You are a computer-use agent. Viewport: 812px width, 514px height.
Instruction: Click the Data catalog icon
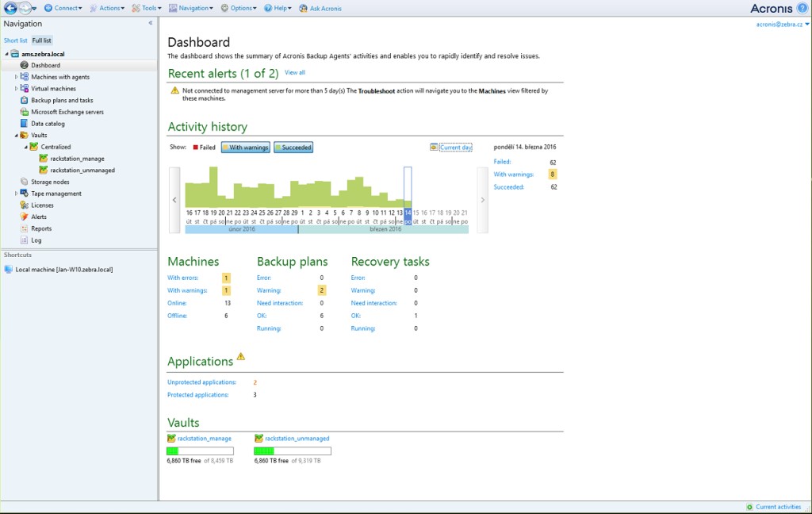(x=24, y=123)
